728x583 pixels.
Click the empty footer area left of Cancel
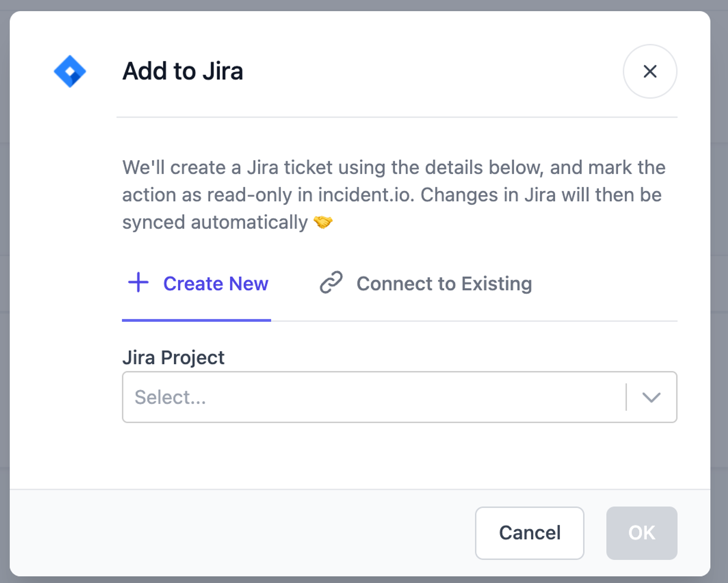pyautogui.click(x=239, y=533)
